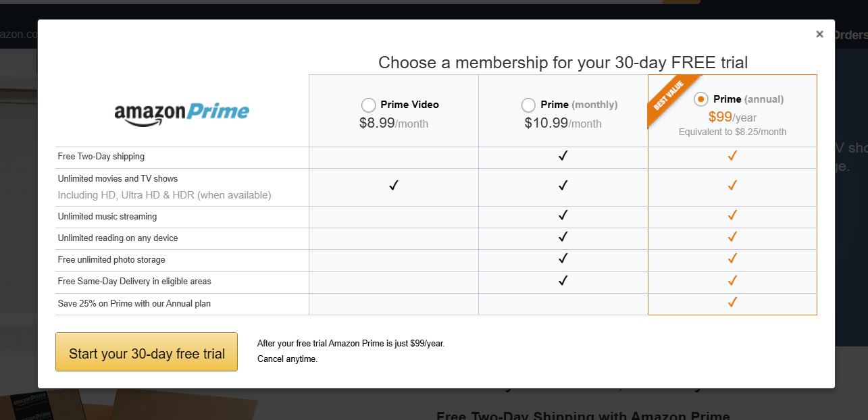Select the Prime annual radio button

[x=701, y=99]
